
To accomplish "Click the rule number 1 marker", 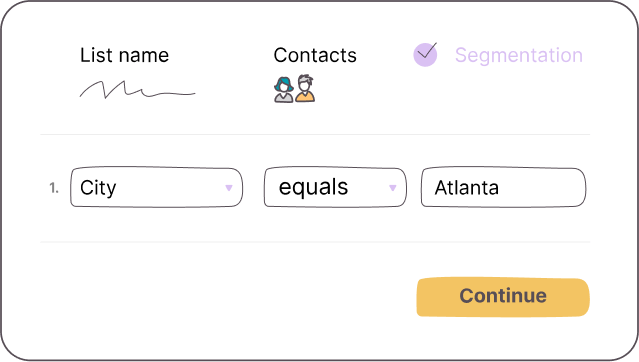I will (54, 188).
